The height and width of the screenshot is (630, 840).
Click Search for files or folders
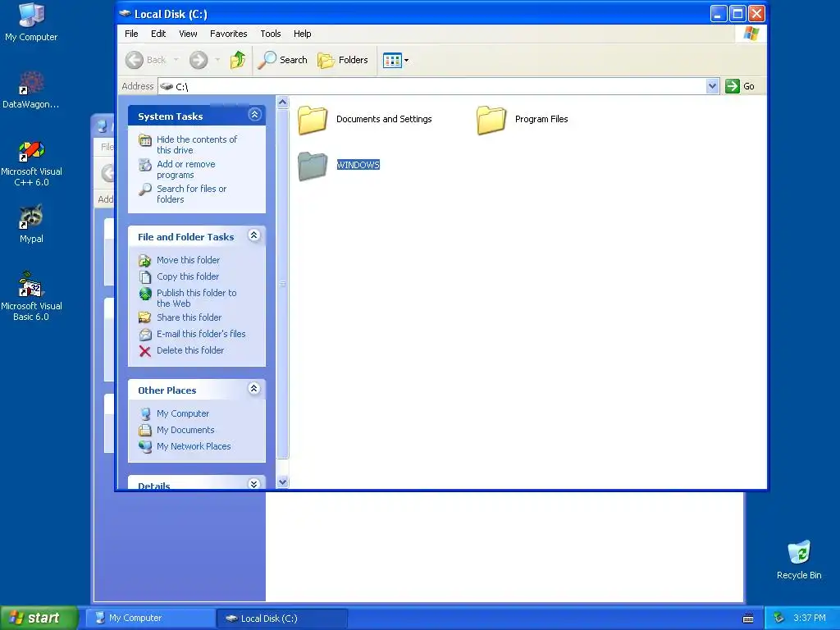point(191,194)
